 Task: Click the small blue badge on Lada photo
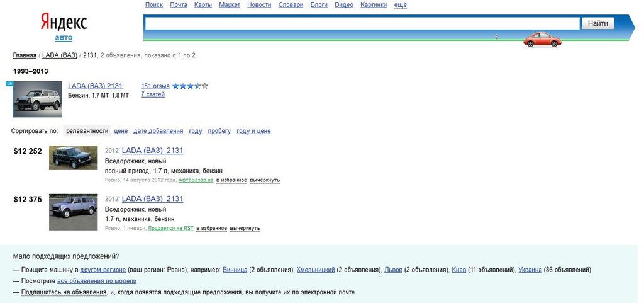(9, 83)
